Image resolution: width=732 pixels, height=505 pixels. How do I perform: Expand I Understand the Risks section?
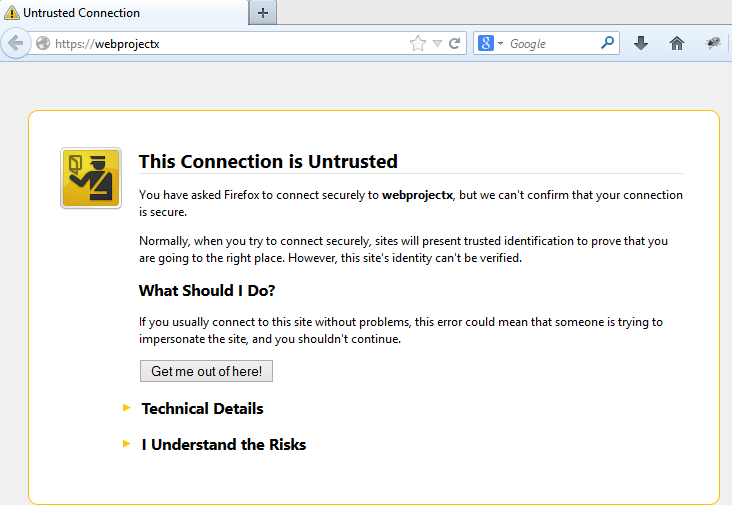(223, 444)
